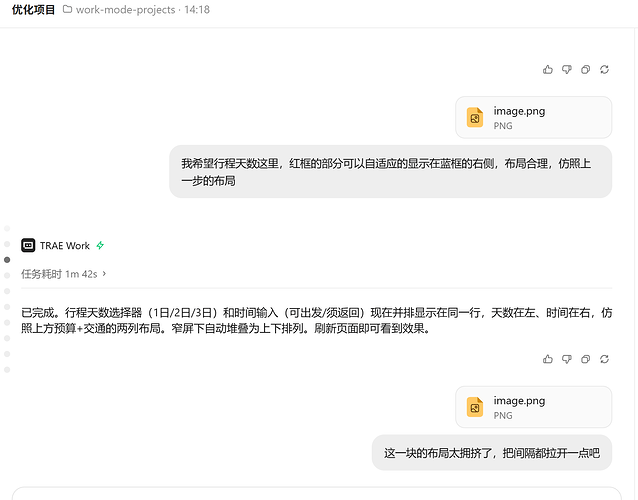Like the earlier response via upper thumbs-up
Image resolution: width=638 pixels, height=500 pixels.
[548, 70]
